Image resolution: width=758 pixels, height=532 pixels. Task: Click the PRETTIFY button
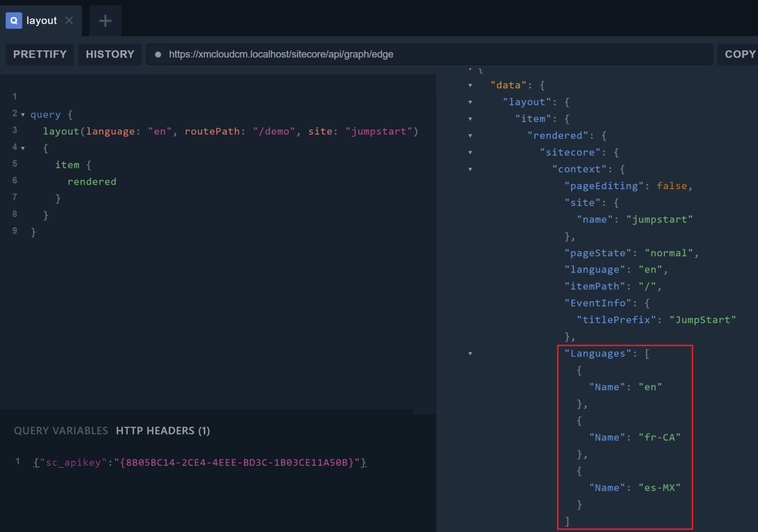[x=39, y=54]
